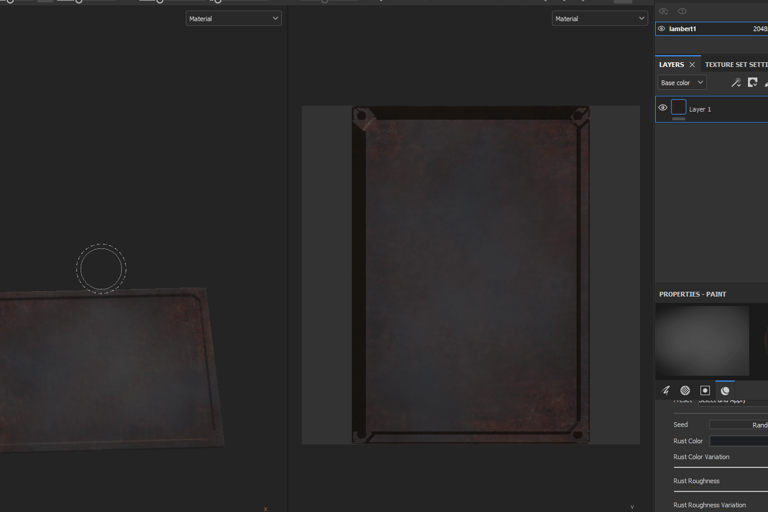Open the brush properties icon
This screenshot has width=768, height=512.
[665, 390]
